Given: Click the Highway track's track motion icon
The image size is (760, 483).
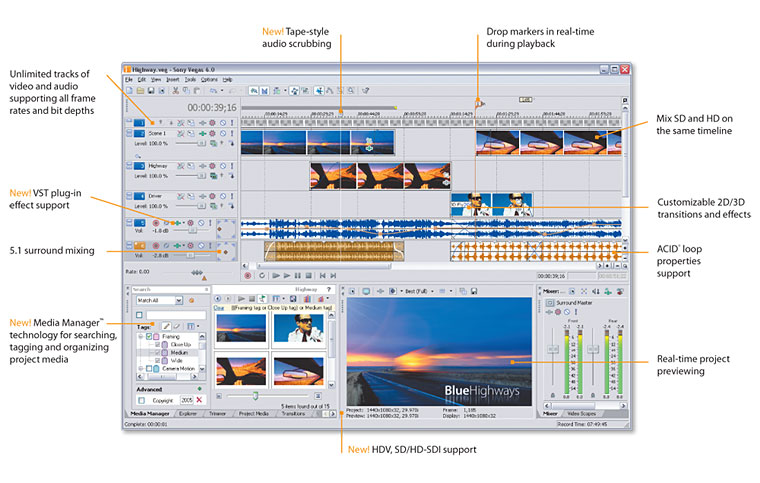Looking at the screenshot, I should pyautogui.click(x=191, y=166).
